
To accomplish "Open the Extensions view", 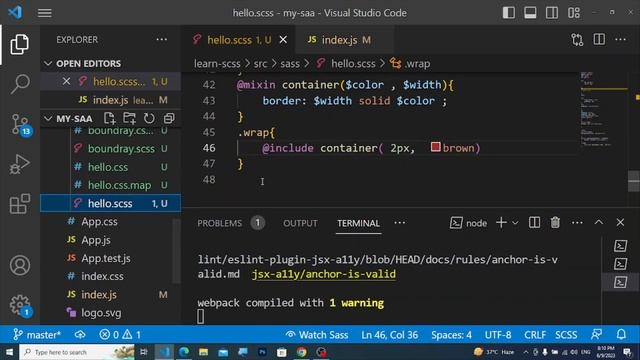I will (x=20, y=204).
